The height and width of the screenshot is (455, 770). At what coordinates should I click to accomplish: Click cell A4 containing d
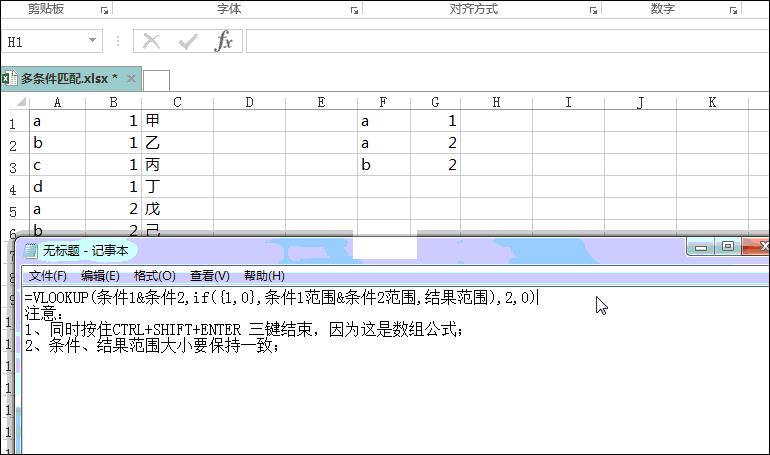click(x=57, y=187)
